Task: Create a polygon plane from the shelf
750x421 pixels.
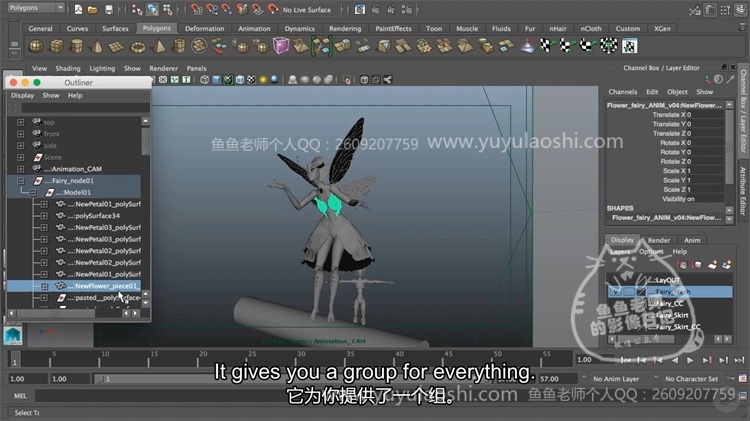Action: tap(116, 46)
